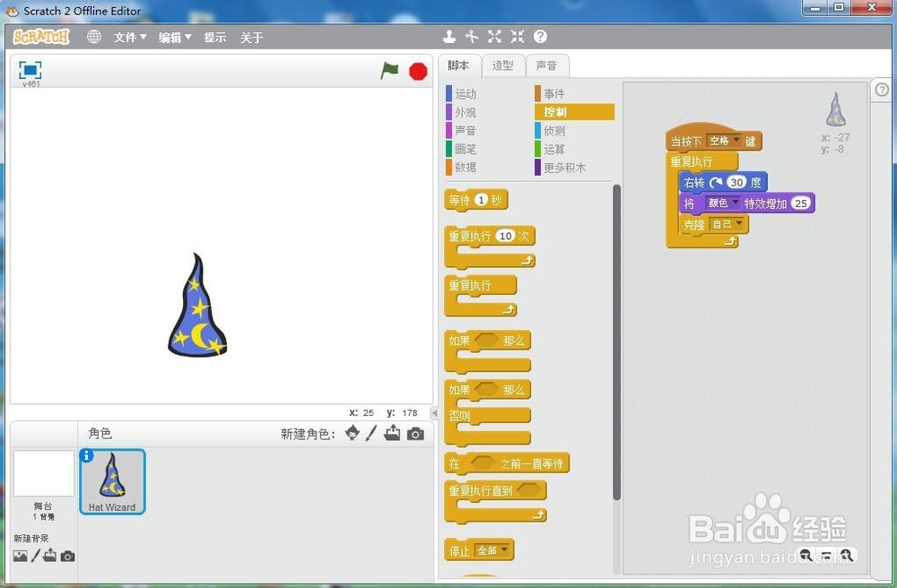Viewport: 897px width, 588px height.
Task: Select the grow sprite tool
Action: [x=494, y=37]
